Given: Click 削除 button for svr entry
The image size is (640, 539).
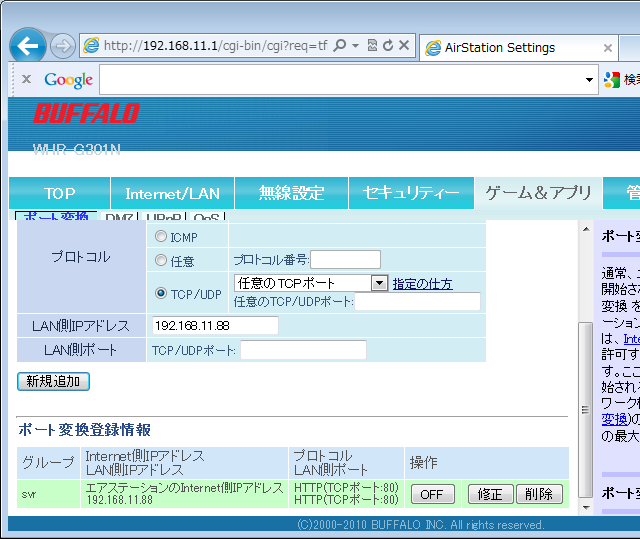Looking at the screenshot, I should click(x=539, y=494).
